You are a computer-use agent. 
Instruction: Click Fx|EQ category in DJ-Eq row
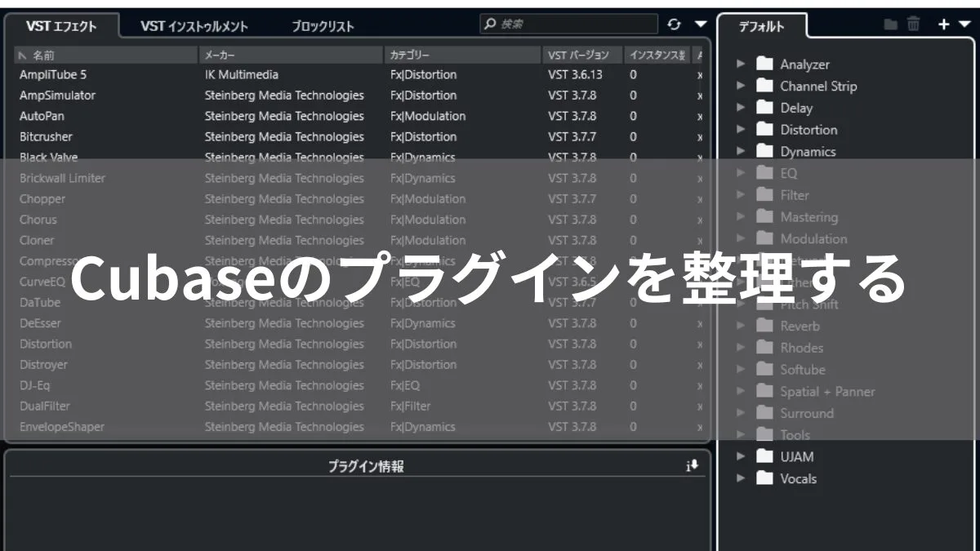point(405,385)
